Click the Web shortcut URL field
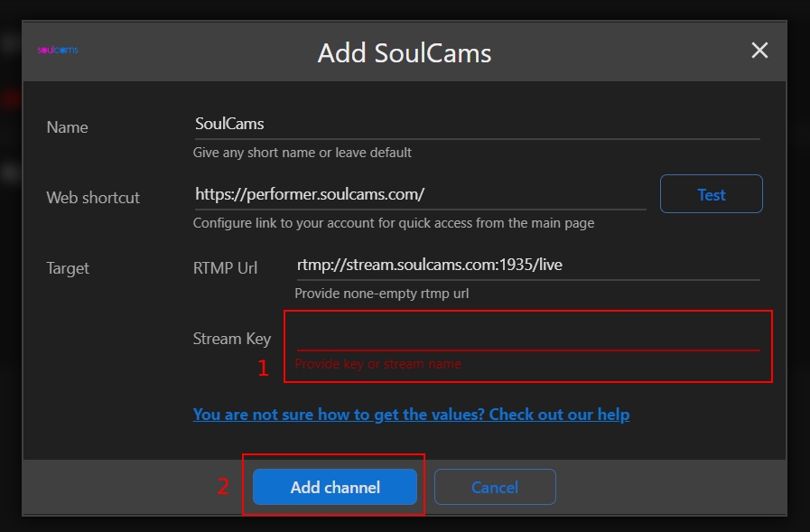810x532 pixels. pos(421,194)
